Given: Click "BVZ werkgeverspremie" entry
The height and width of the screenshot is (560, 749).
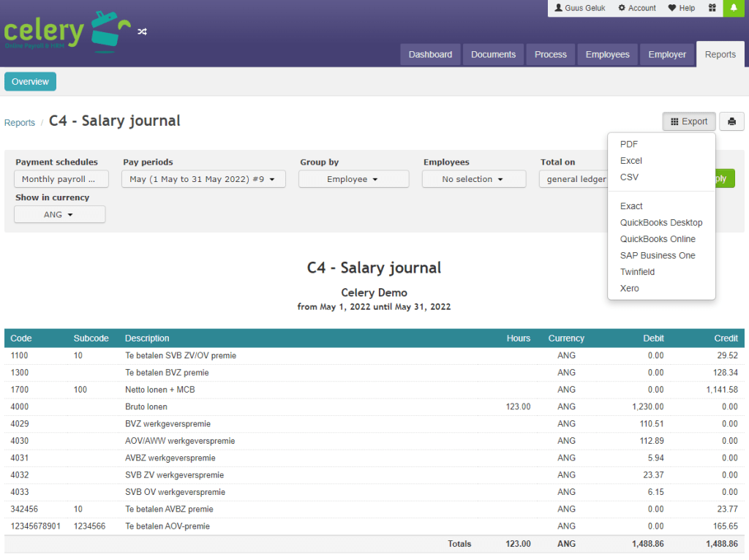Looking at the screenshot, I should coord(168,424).
